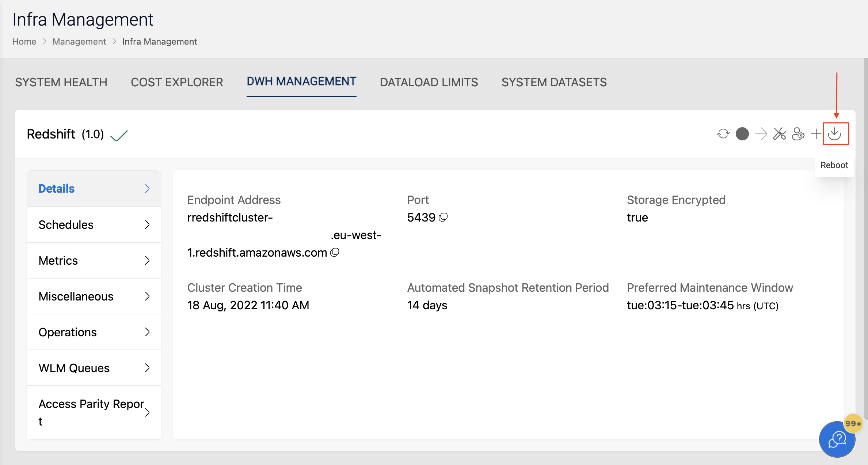Click the maintenance window tue:03:15-tue:03:45 value
868x465 pixels.
click(x=680, y=305)
